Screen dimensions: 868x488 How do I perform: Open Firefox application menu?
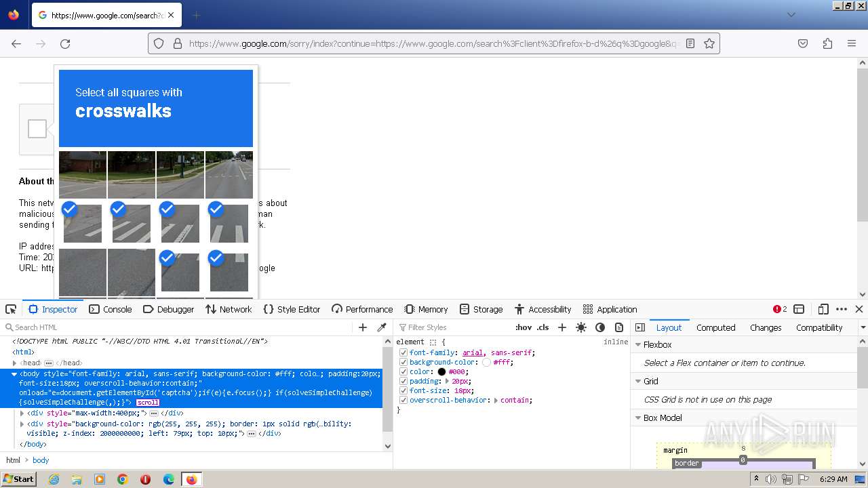[x=852, y=43]
